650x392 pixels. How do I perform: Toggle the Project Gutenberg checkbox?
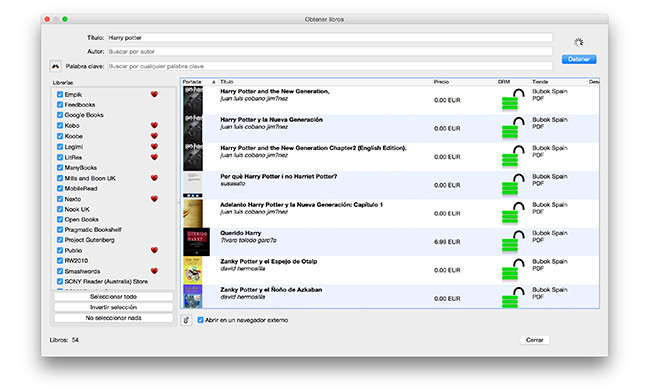click(60, 240)
